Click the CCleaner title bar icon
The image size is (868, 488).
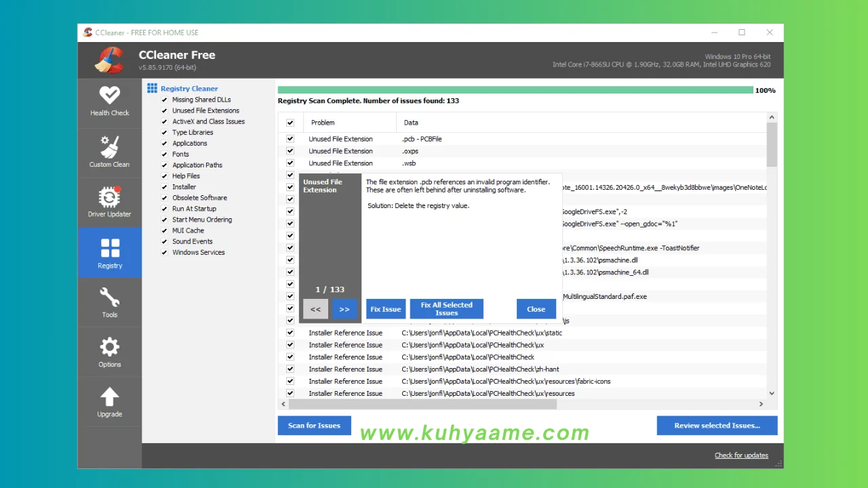click(87, 32)
